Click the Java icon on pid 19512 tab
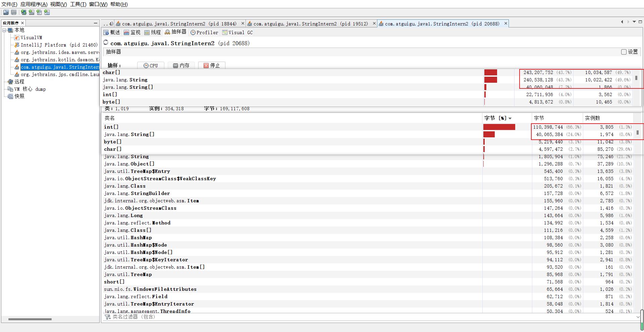This screenshot has height=332, width=644. point(250,24)
